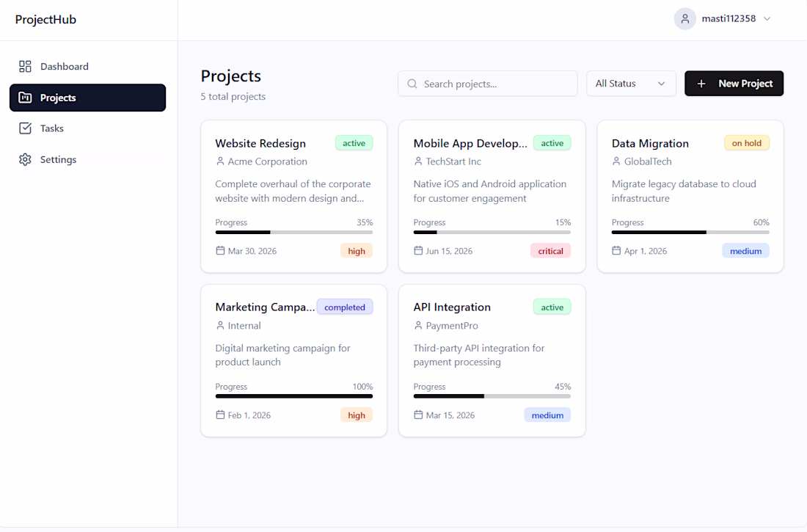
Task: Click the Tasks checkmark icon in sidebar
Action: [x=25, y=128]
